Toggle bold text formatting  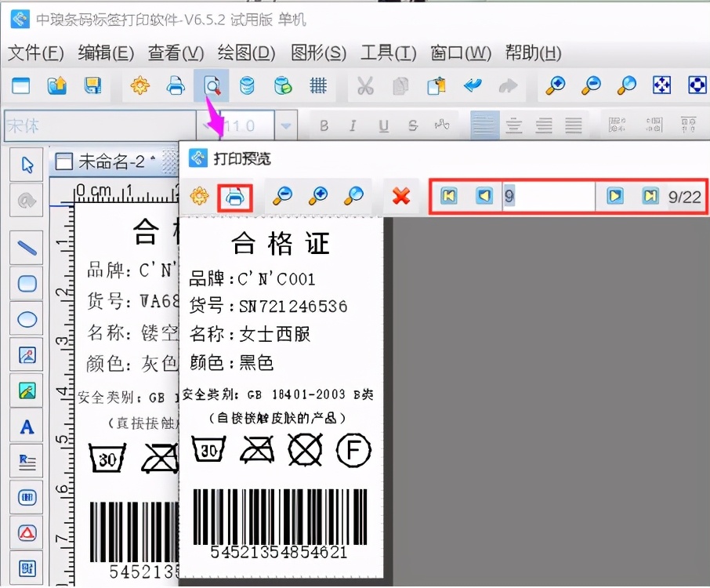point(324,125)
